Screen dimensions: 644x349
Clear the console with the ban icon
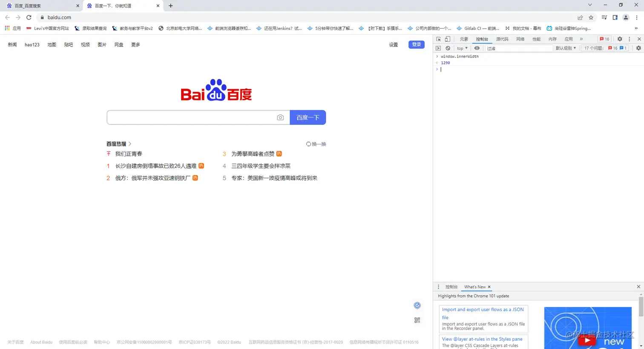448,48
